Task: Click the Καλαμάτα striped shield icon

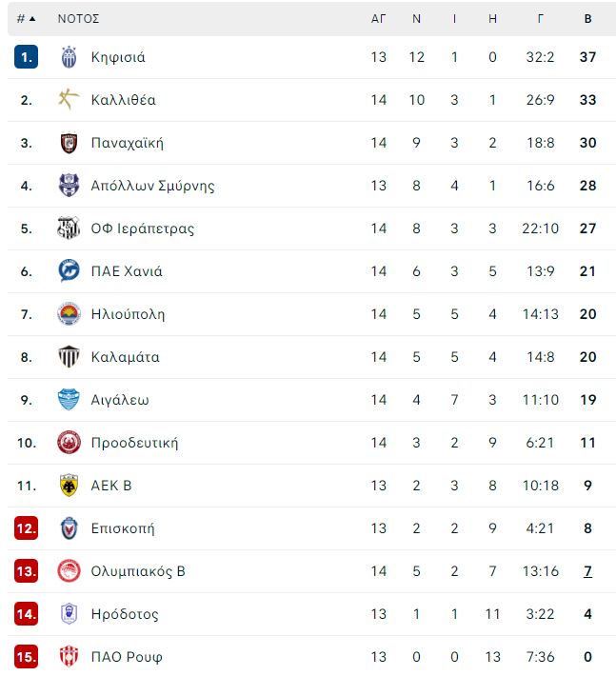Action: coord(69,356)
